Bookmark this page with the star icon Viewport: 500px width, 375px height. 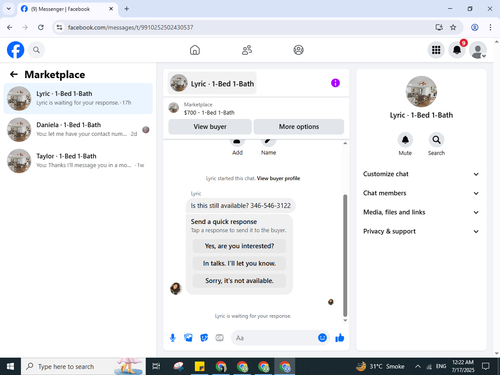pyautogui.click(x=453, y=27)
